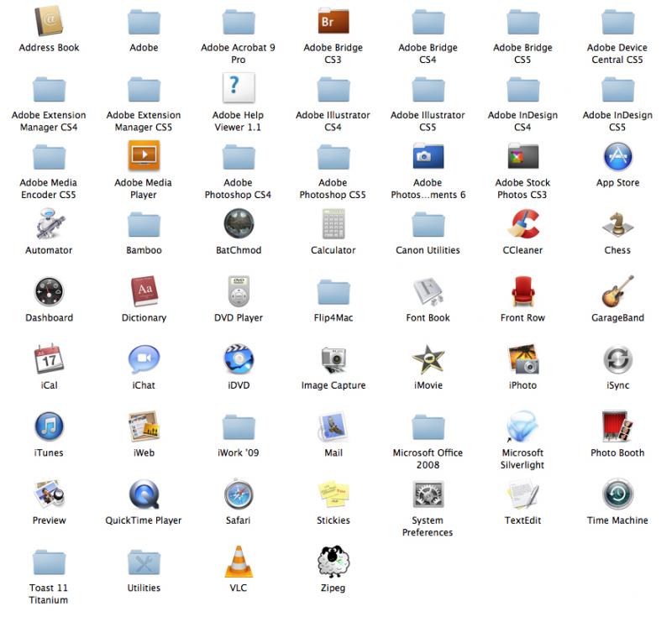The height and width of the screenshot is (617, 672).
Task: Select the Microsoft Office 2008 folder
Action: [x=428, y=427]
